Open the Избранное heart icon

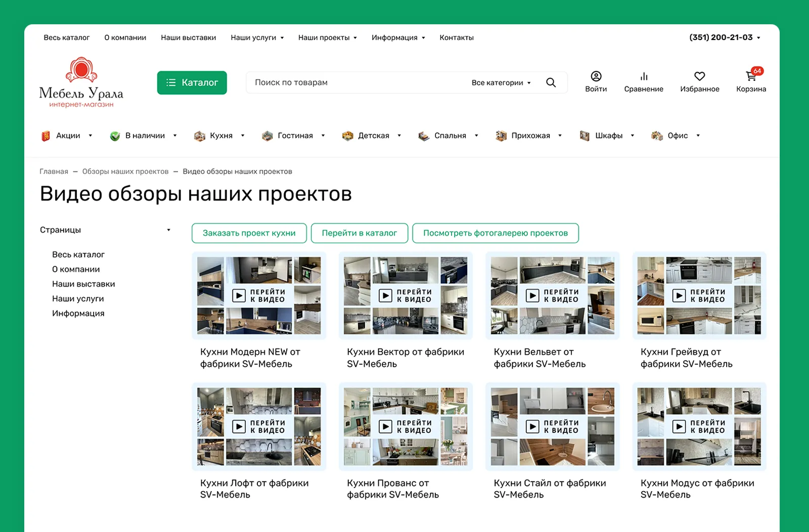pyautogui.click(x=700, y=76)
